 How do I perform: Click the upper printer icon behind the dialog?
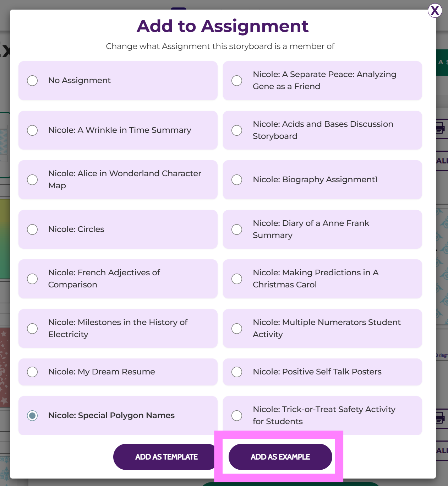click(x=440, y=128)
